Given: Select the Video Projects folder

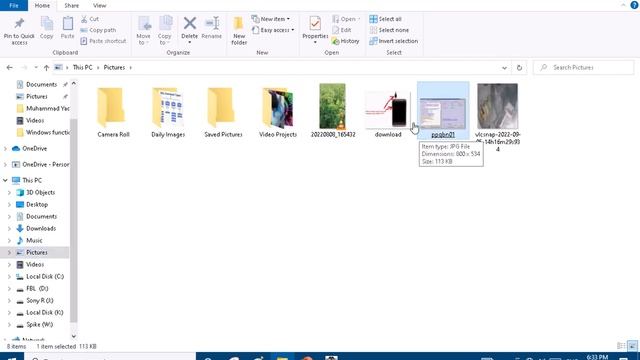Looking at the screenshot, I should (x=278, y=111).
